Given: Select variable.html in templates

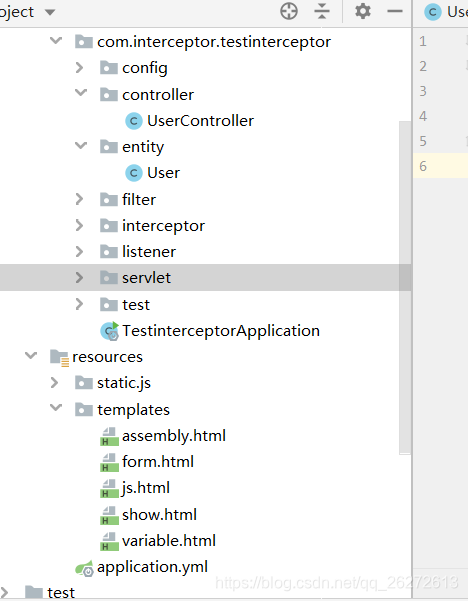Looking at the screenshot, I should pos(169,541).
